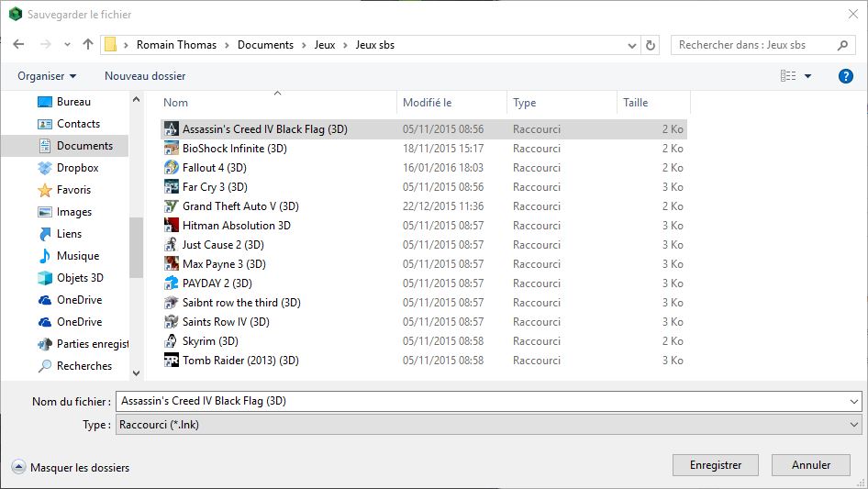Expand the Nom du fichier dropdown arrow
This screenshot has width=868, height=489.
click(854, 402)
